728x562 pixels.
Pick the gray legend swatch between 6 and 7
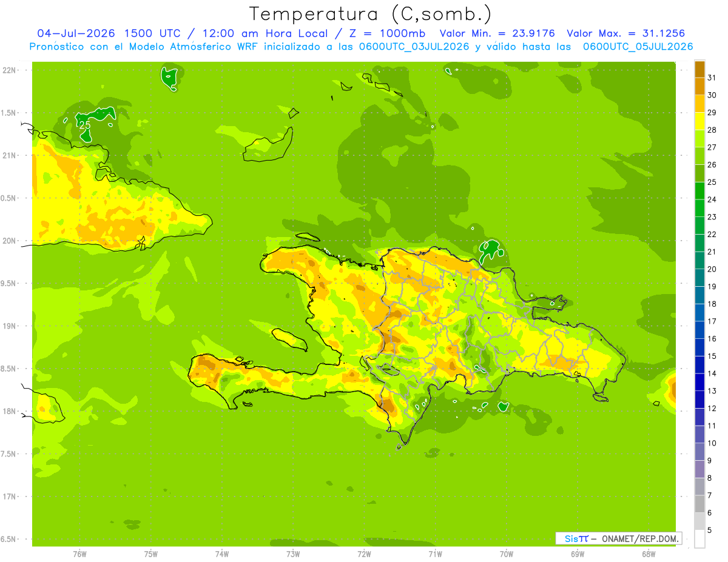click(x=699, y=504)
